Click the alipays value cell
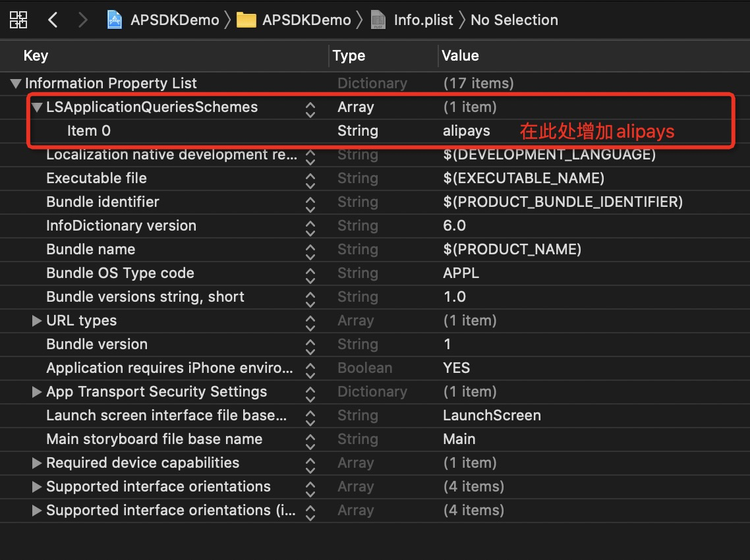The width and height of the screenshot is (750, 560). click(x=467, y=131)
